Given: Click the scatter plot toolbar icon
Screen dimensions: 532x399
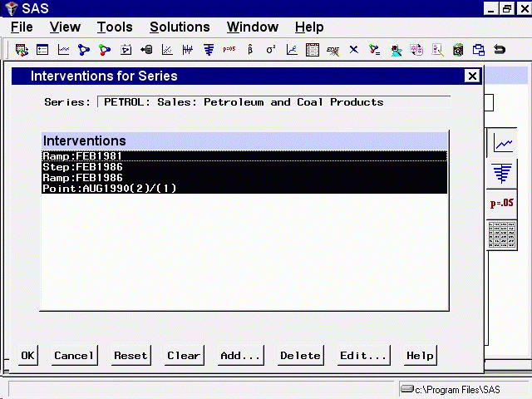Looking at the screenshot, I should coord(167,50).
